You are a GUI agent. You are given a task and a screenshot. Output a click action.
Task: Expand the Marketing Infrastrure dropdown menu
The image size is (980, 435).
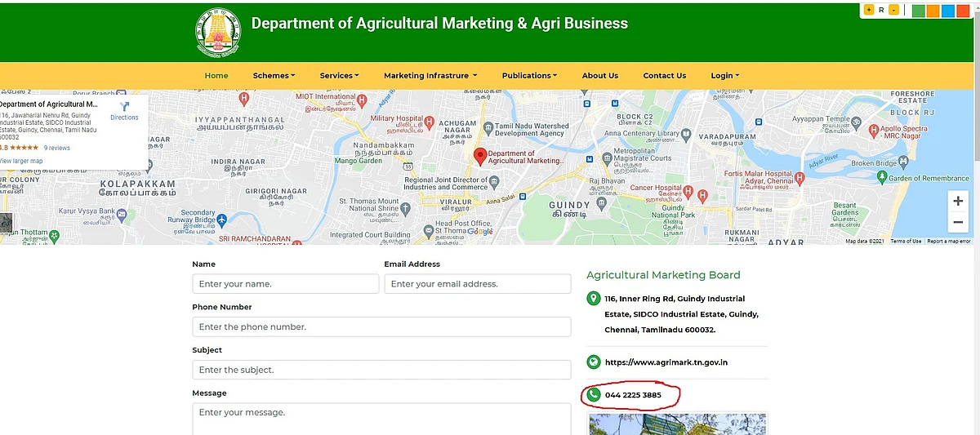(x=430, y=75)
